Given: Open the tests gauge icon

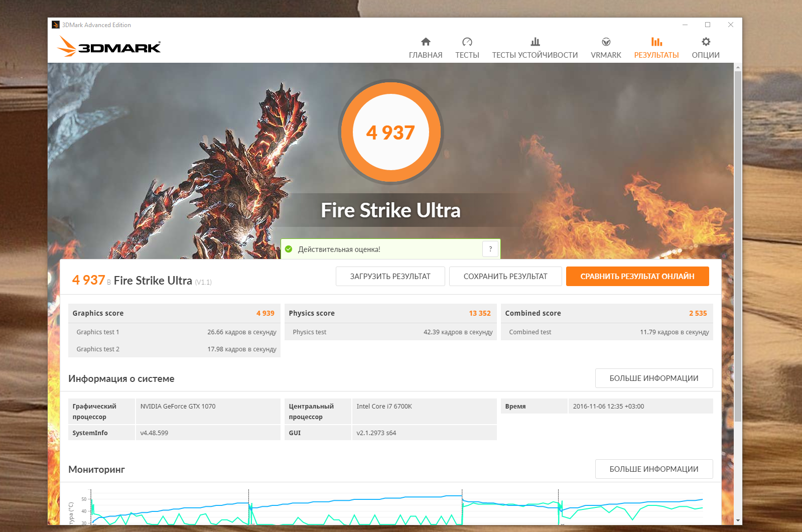Looking at the screenshot, I should [x=467, y=42].
